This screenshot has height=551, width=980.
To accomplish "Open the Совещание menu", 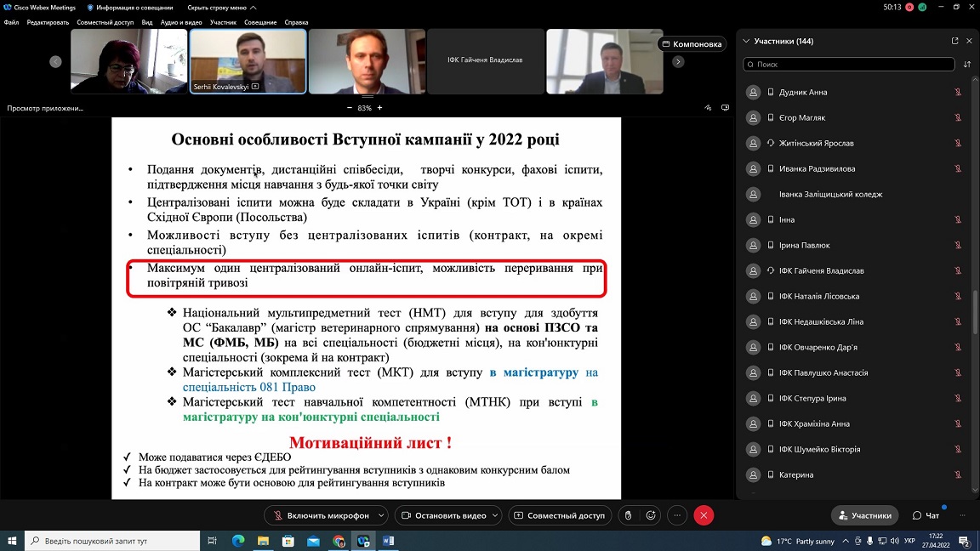I will 260,22.
